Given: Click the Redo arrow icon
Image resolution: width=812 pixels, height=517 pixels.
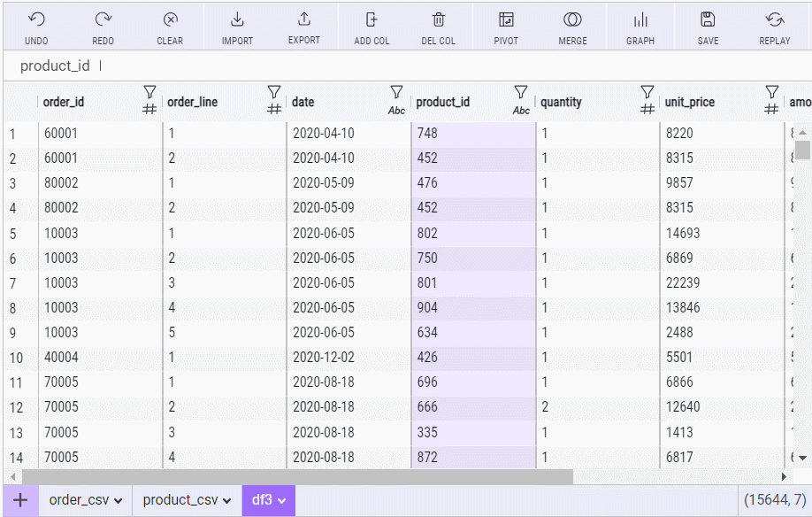Looking at the screenshot, I should [103, 20].
